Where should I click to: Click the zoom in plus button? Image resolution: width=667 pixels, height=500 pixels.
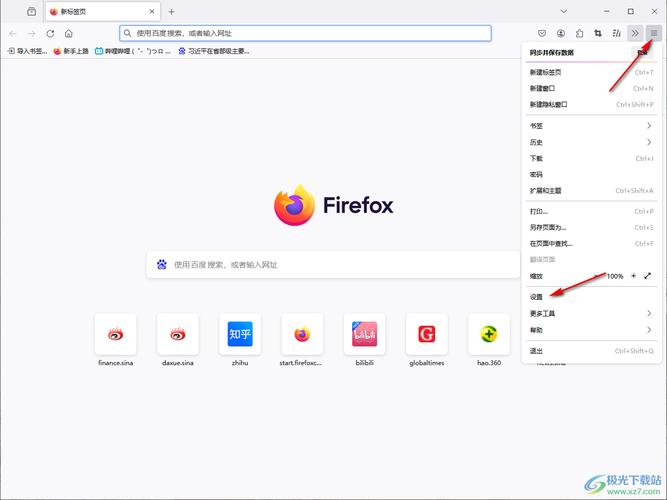pos(633,275)
